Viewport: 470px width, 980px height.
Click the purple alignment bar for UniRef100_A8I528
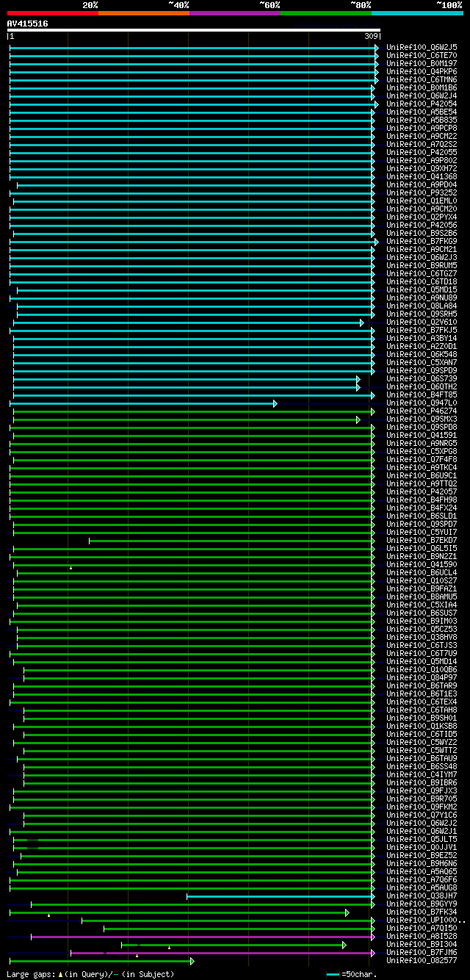click(203, 937)
